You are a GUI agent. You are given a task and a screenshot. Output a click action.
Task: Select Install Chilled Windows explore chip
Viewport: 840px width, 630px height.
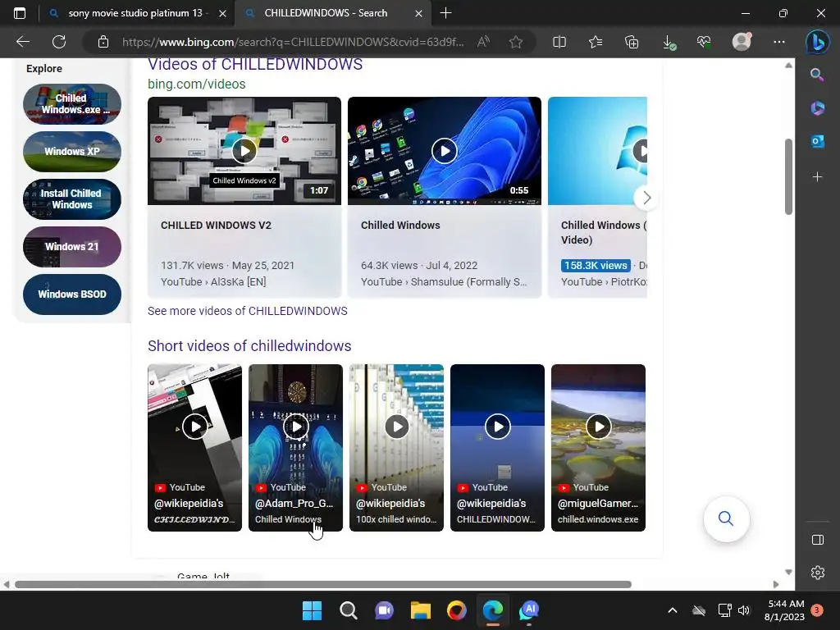click(x=72, y=199)
